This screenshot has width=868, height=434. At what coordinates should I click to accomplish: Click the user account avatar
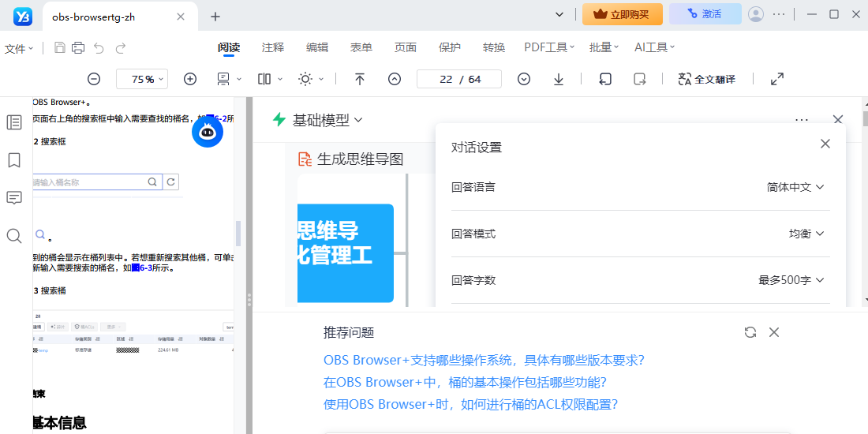756,14
